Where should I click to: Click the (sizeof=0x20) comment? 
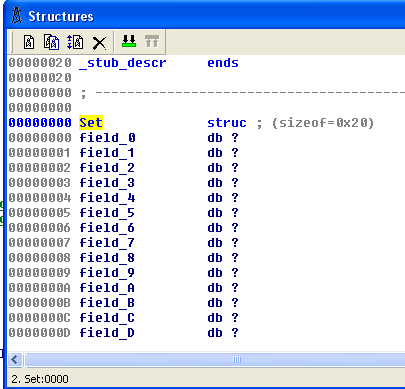323,123
